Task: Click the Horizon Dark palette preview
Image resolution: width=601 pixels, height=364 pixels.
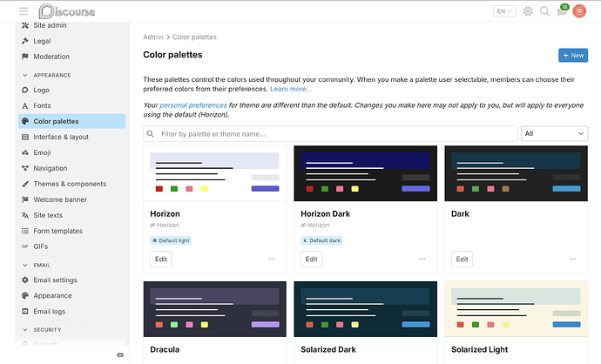Action: (x=365, y=173)
